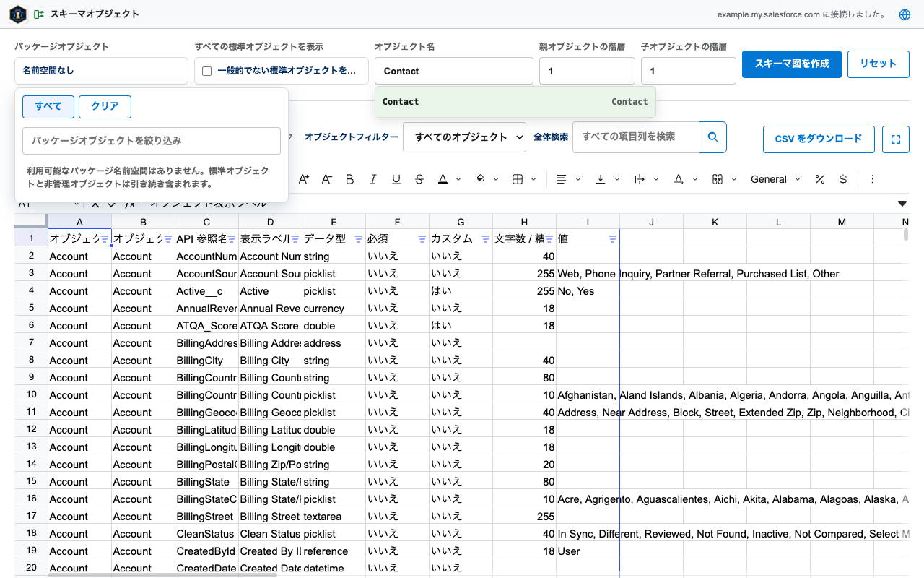This screenshot has width=924, height=578.
Task: Click the underline formatting icon
Action: (x=396, y=179)
